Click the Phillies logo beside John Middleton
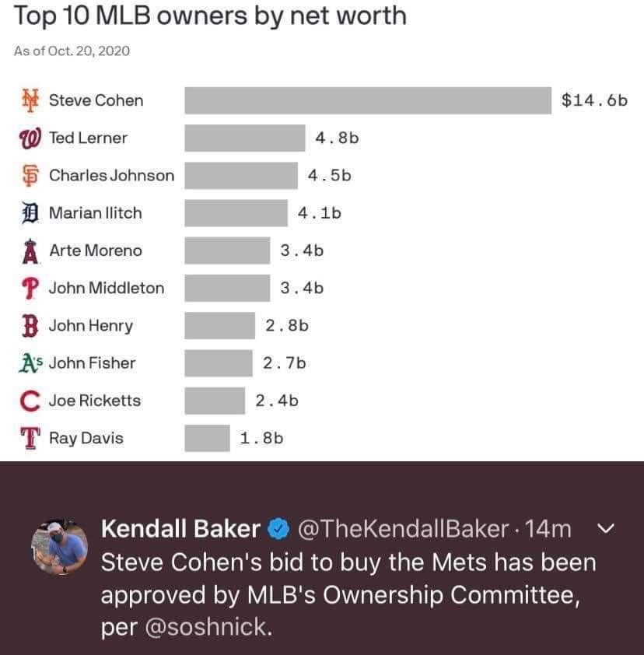Viewport: 644px width, 655px height. pos(30,288)
